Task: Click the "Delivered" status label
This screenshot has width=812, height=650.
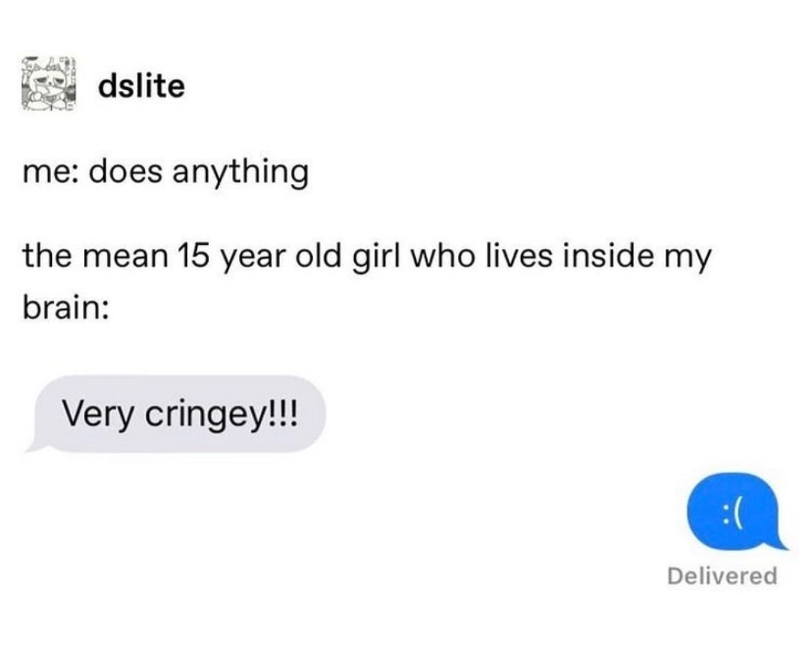Action: 722,576
